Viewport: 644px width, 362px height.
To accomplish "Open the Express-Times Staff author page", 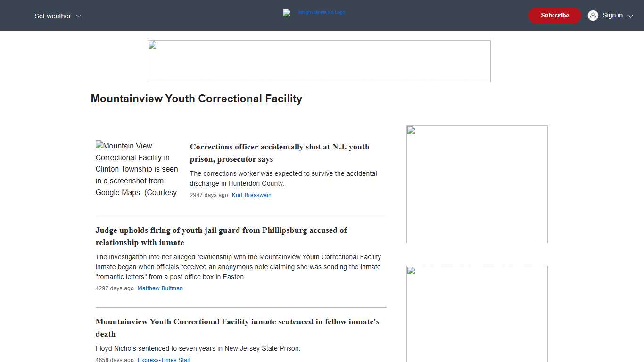I will point(164,359).
